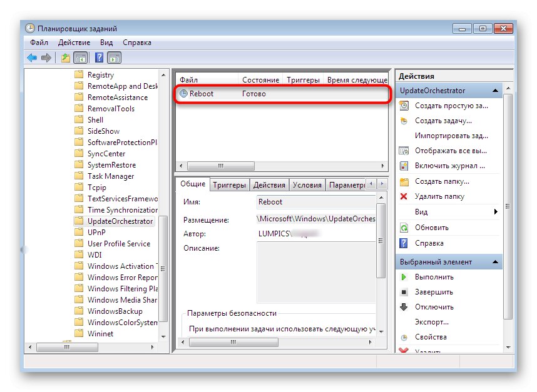Click Импортировать задачу action
The width and height of the screenshot is (537, 392).
451,136
